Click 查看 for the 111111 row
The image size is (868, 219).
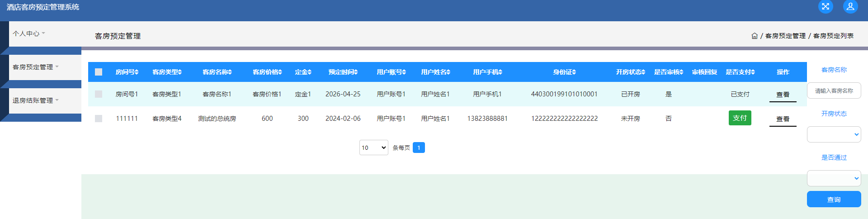pyautogui.click(x=783, y=119)
